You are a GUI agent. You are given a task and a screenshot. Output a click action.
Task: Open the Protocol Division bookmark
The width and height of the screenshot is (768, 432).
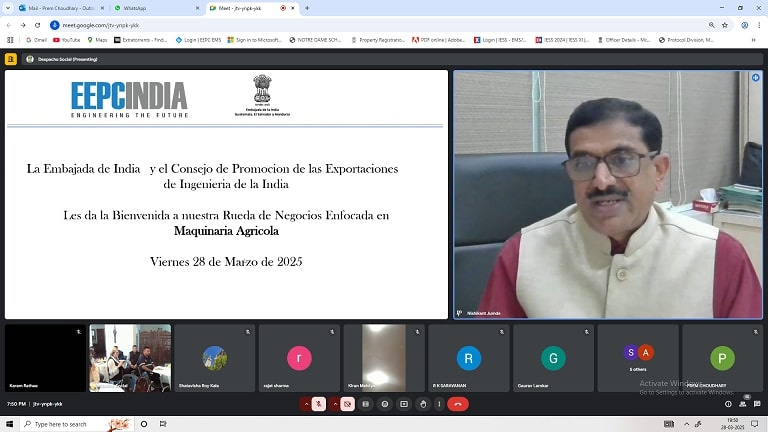tap(686, 40)
